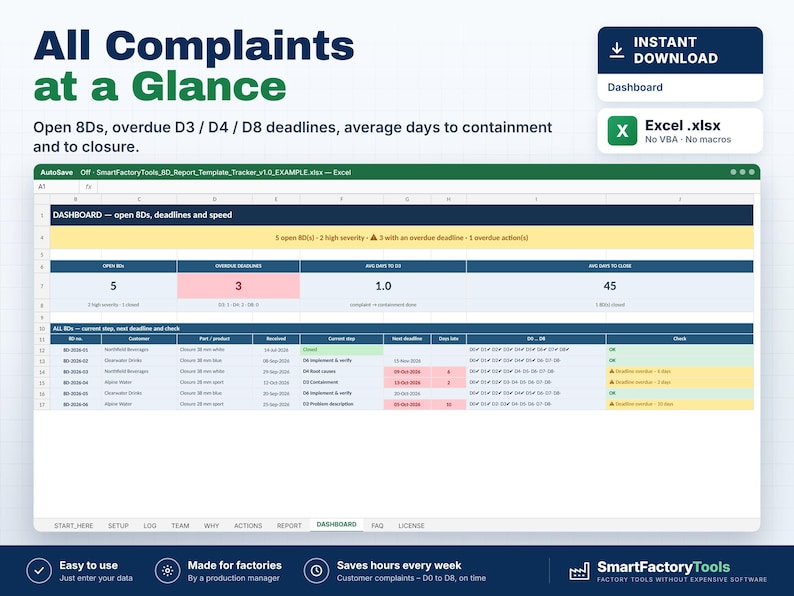Click the AVG DAYS TO CLOSE value 45

(x=610, y=286)
